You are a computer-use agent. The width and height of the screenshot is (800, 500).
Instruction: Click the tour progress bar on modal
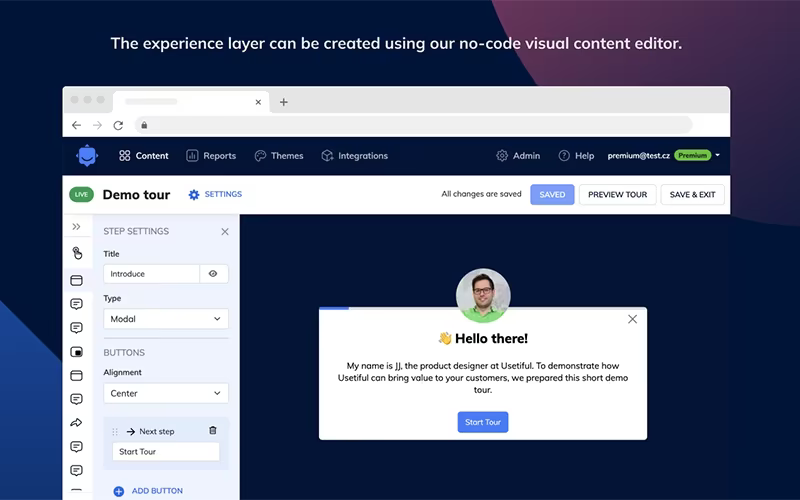[x=483, y=308]
